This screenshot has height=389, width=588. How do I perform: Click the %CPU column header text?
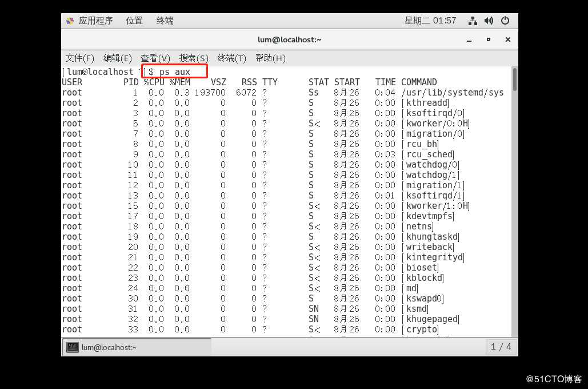point(154,82)
